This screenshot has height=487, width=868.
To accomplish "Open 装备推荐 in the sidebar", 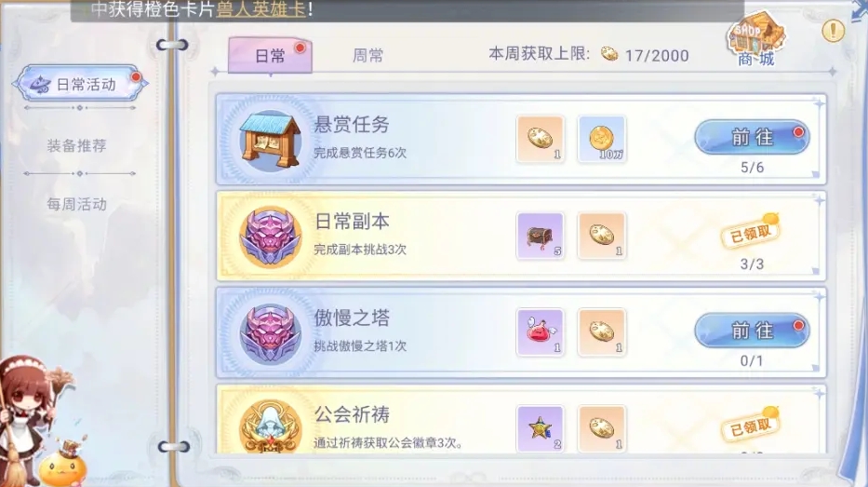I will click(x=76, y=145).
